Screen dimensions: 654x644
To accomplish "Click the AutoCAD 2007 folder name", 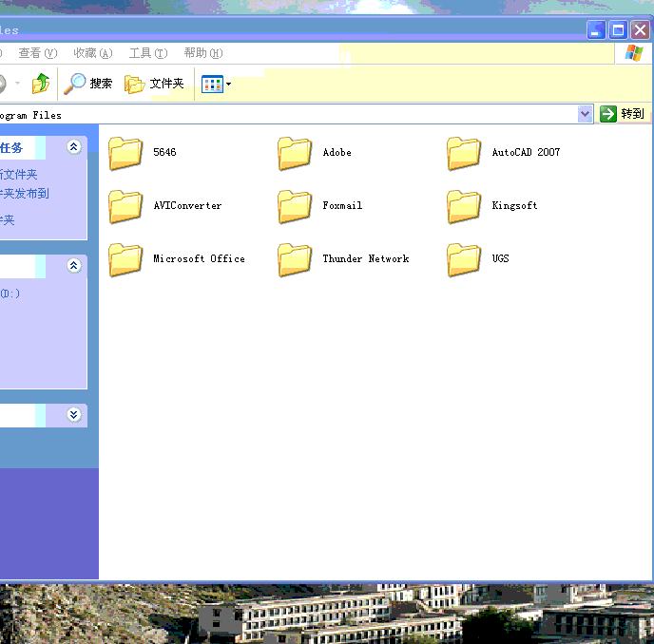I will [x=526, y=152].
